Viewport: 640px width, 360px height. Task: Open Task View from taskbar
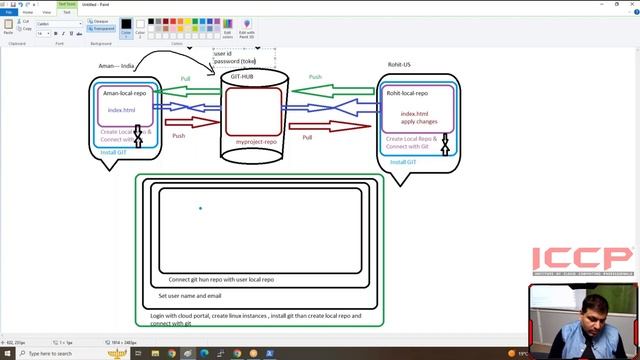(138, 353)
